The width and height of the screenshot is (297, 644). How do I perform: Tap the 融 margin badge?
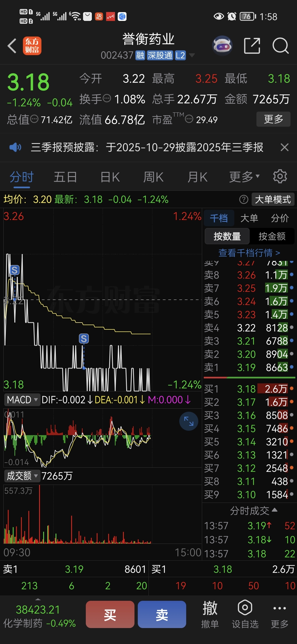click(x=140, y=55)
